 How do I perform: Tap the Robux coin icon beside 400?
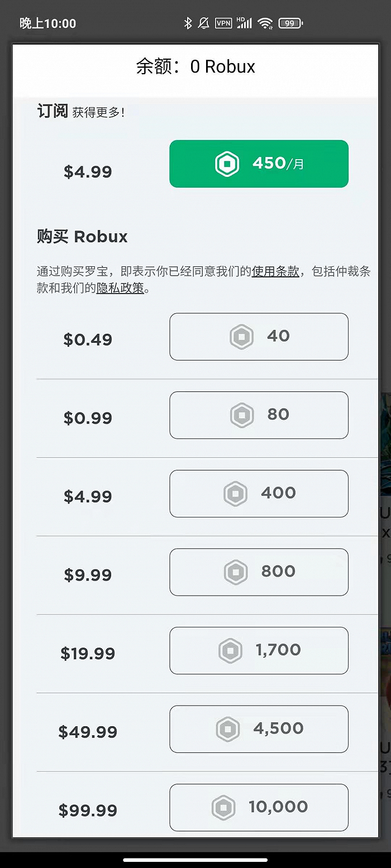(x=236, y=494)
